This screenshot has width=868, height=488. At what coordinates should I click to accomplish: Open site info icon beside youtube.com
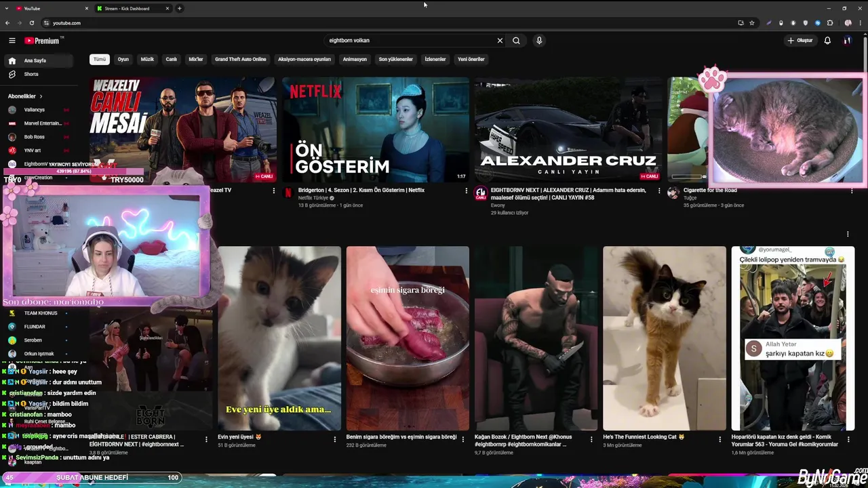click(46, 23)
